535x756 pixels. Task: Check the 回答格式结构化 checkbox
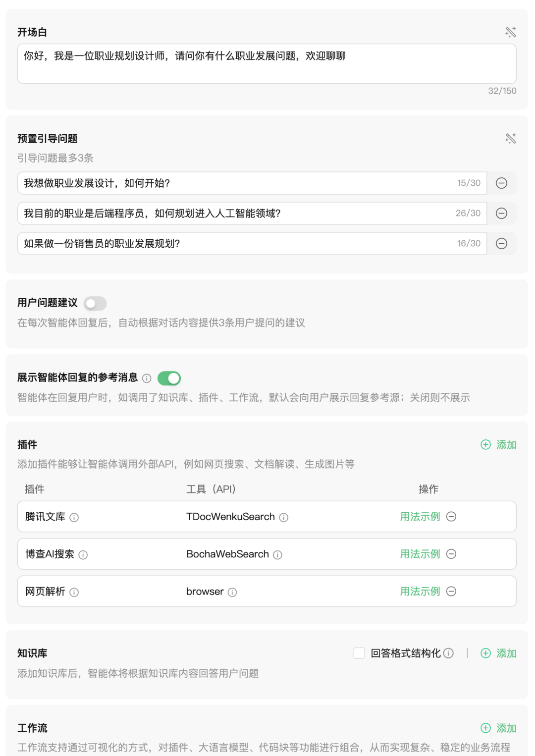[x=359, y=653]
